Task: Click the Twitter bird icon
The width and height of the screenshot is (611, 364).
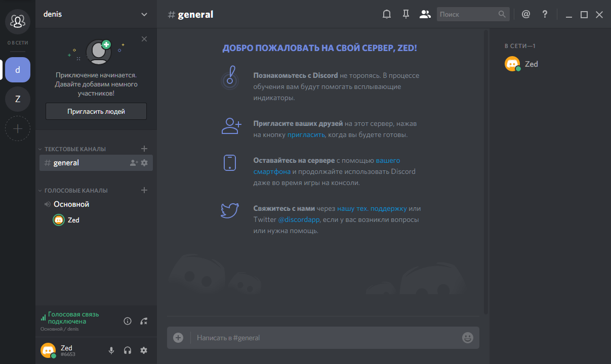Action: (x=230, y=210)
